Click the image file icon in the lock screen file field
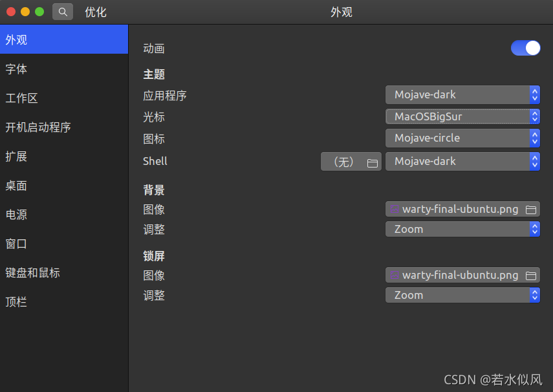Viewport: 553px width, 392px height. pos(394,276)
